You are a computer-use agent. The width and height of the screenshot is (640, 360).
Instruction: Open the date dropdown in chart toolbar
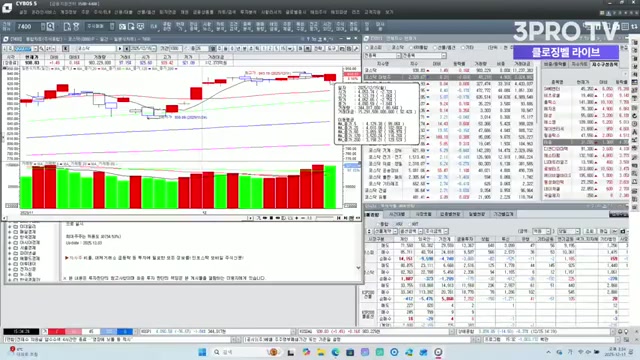click(153, 49)
